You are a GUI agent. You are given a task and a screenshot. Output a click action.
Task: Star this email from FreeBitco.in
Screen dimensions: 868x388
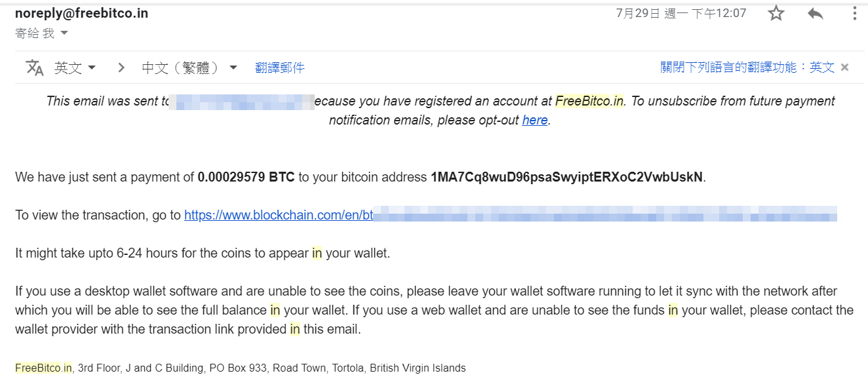(x=776, y=13)
